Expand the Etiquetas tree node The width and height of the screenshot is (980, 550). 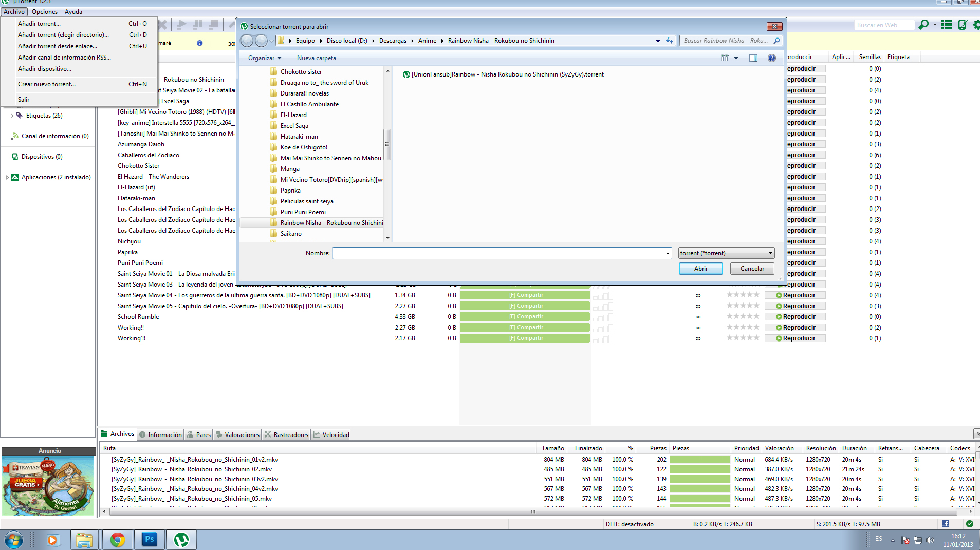tap(12, 116)
